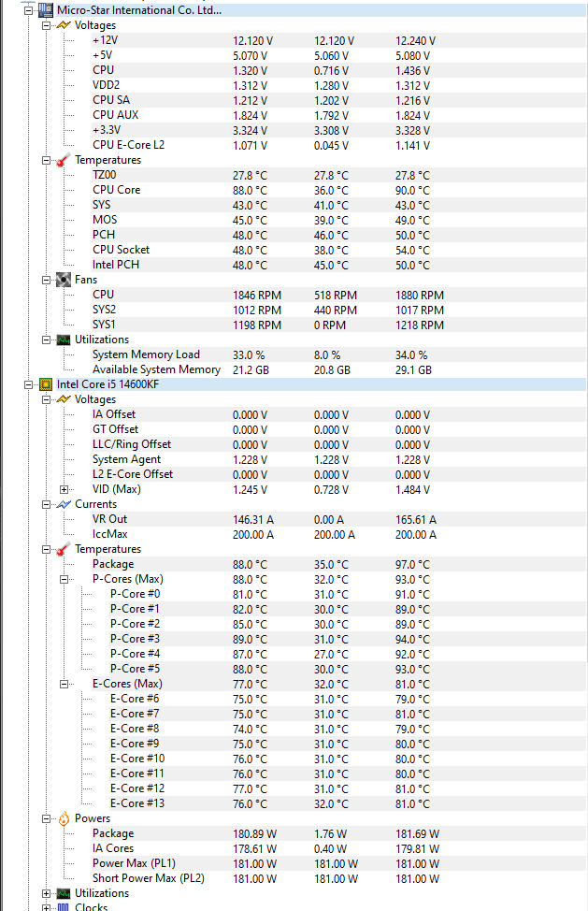Select the SYS2 fan row

coord(337,310)
